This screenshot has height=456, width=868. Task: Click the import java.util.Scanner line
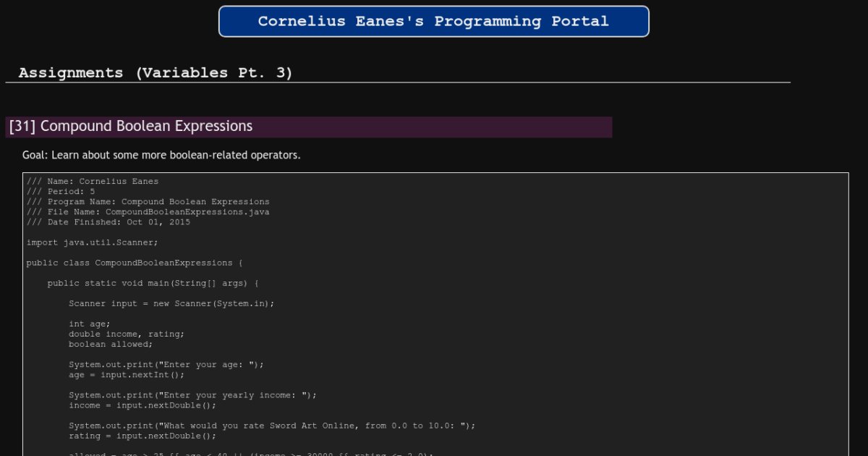click(x=92, y=242)
